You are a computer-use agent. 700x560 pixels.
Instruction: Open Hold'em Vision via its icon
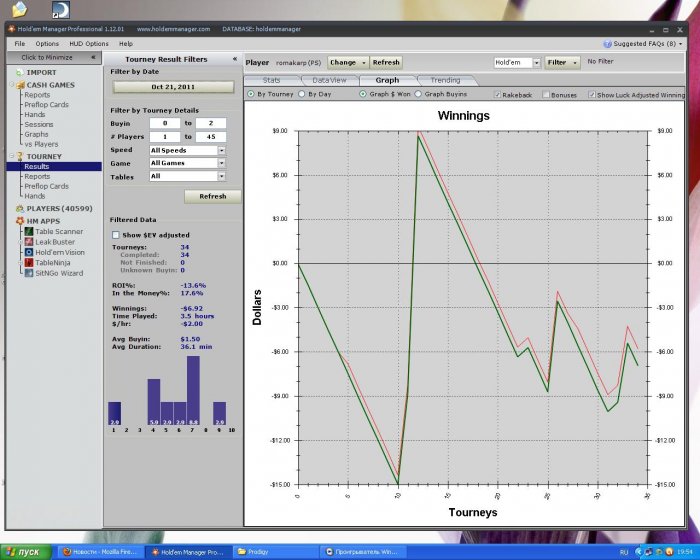coord(29,252)
